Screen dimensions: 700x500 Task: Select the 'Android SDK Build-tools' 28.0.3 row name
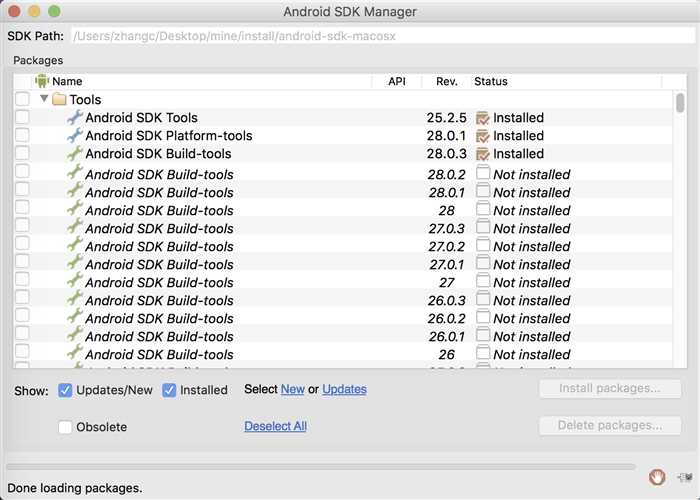[x=158, y=154]
